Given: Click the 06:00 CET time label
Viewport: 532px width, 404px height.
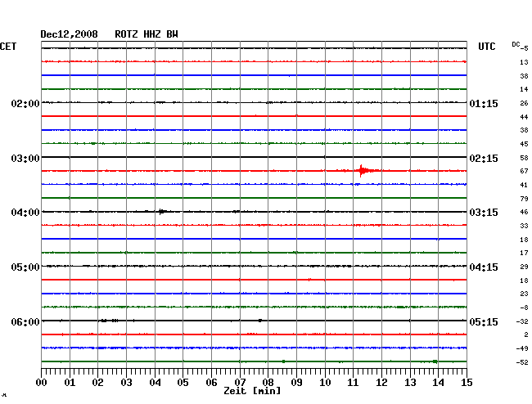Looking at the screenshot, I should pos(25,321).
